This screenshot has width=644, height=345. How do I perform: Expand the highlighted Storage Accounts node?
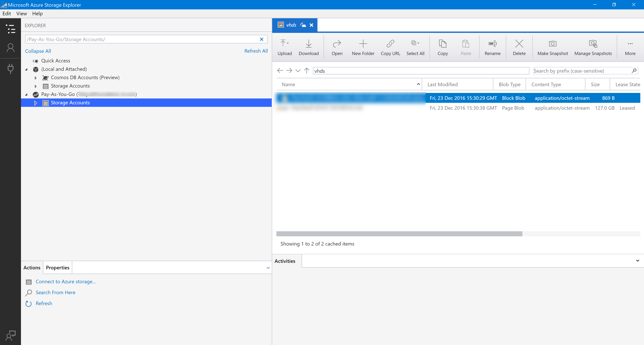(36, 103)
